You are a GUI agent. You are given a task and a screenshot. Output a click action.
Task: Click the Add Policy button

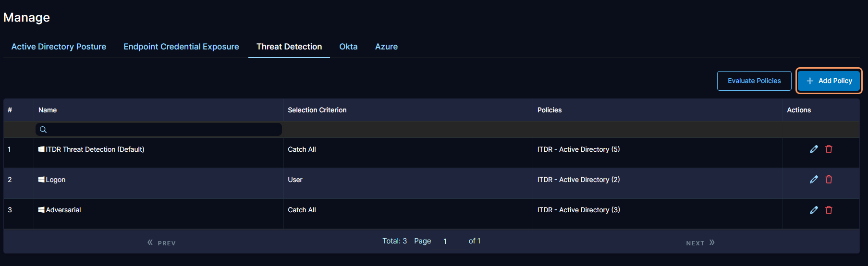point(829,81)
